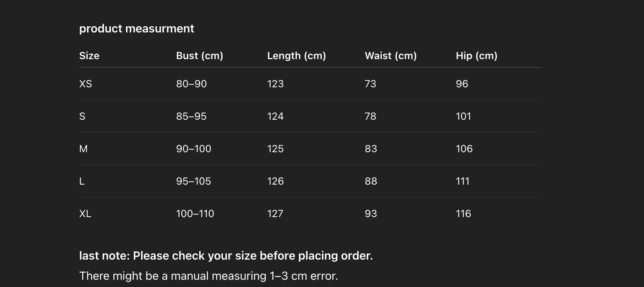Select the XL size row label
This screenshot has width=644, height=287.
[x=85, y=213]
